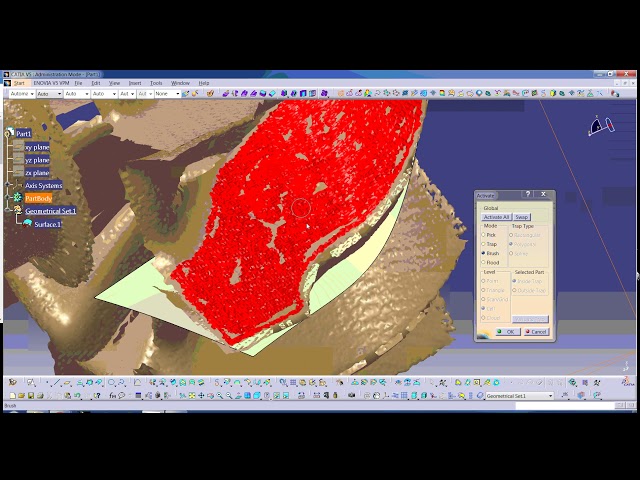Image resolution: width=640 pixels, height=480 pixels.
Task: Collapse the Geometrical Set.1 tree node
Action: coord(7,210)
